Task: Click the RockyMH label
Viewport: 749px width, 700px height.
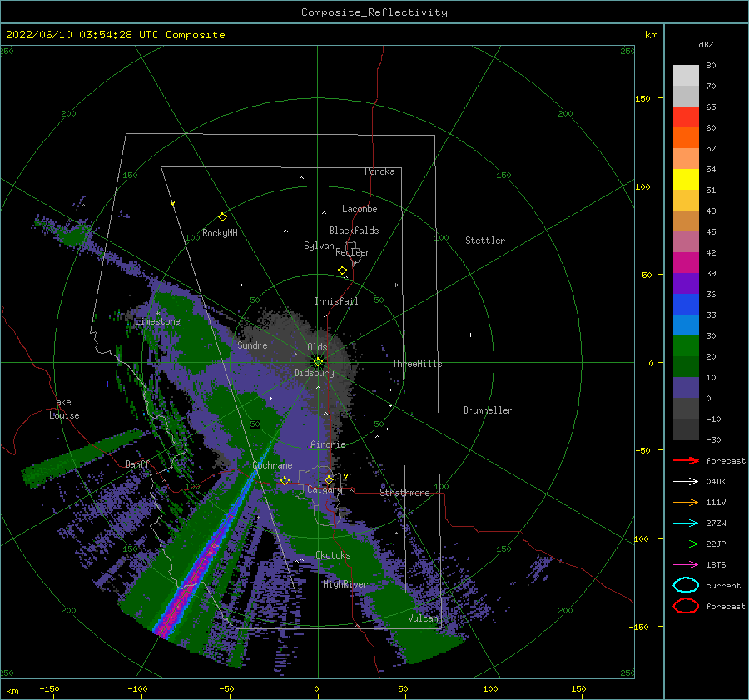Action: pos(220,233)
